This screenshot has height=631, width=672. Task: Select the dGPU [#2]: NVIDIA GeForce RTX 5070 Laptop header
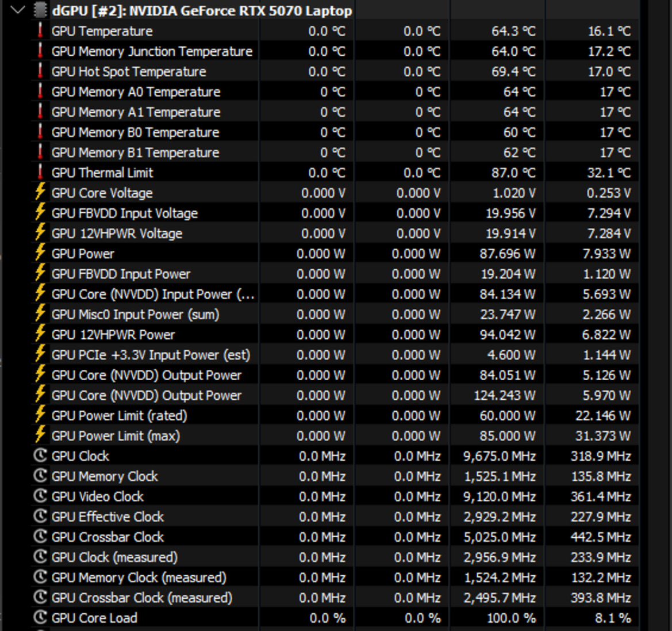202,10
